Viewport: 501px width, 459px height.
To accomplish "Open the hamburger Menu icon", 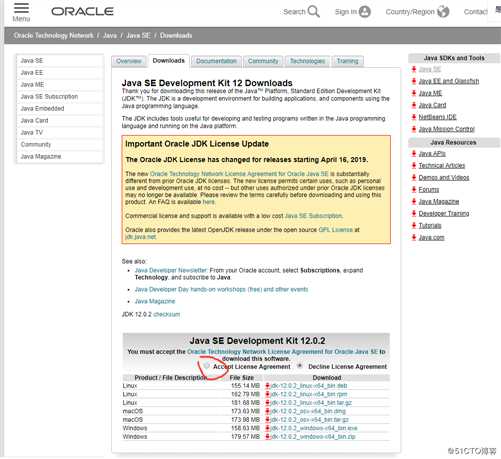I will click(21, 8).
